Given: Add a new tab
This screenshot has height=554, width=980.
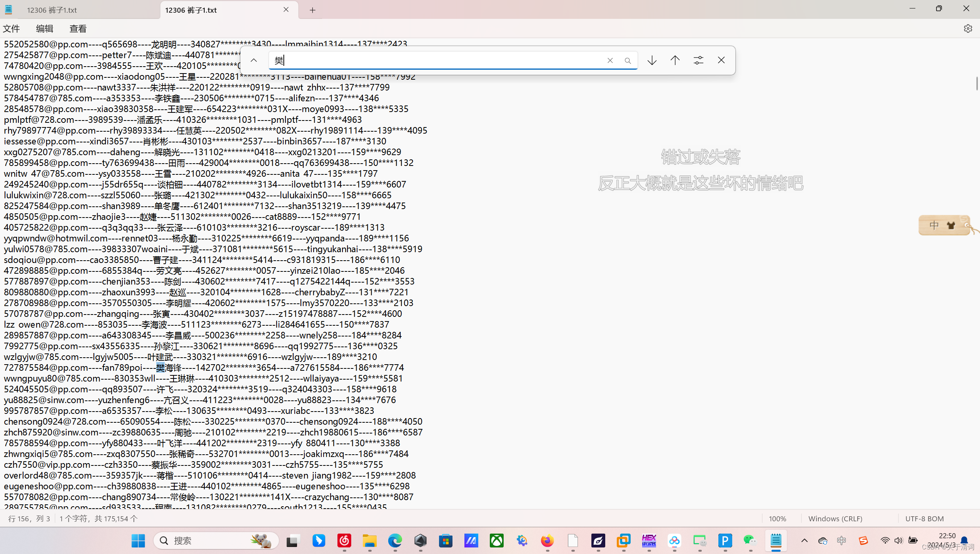Looking at the screenshot, I should (312, 10).
